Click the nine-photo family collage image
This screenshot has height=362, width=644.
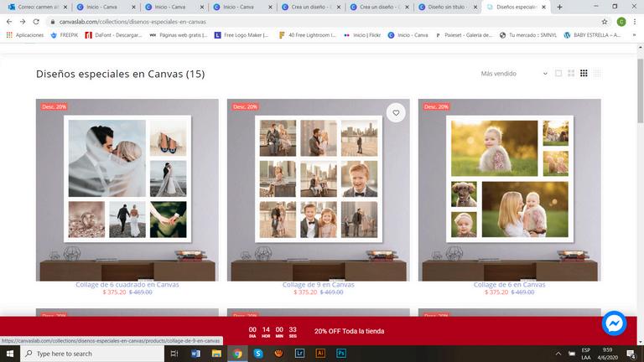(x=319, y=190)
